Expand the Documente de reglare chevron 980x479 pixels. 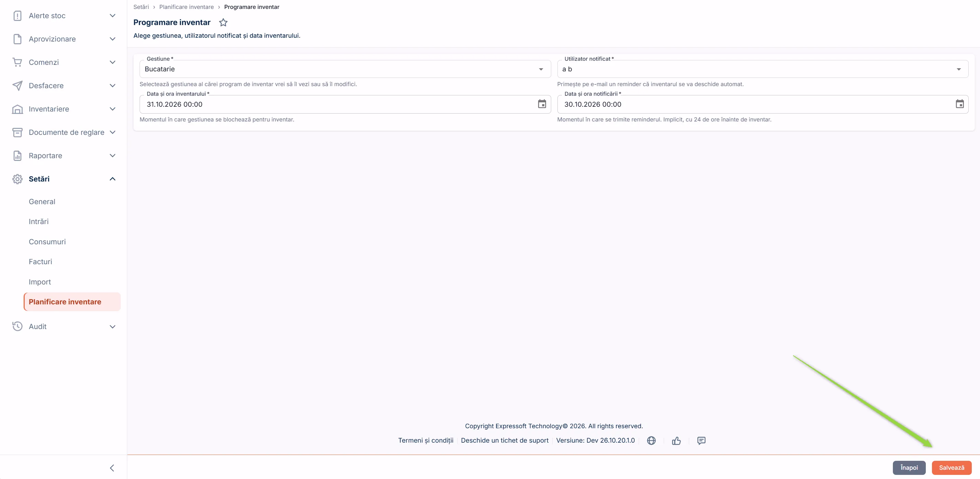click(x=112, y=132)
